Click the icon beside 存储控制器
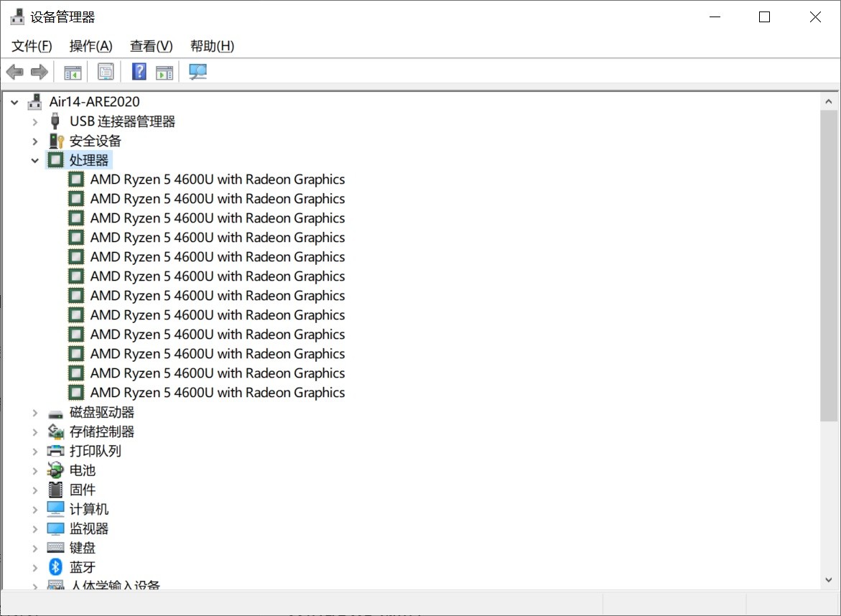841x616 pixels. click(x=56, y=431)
